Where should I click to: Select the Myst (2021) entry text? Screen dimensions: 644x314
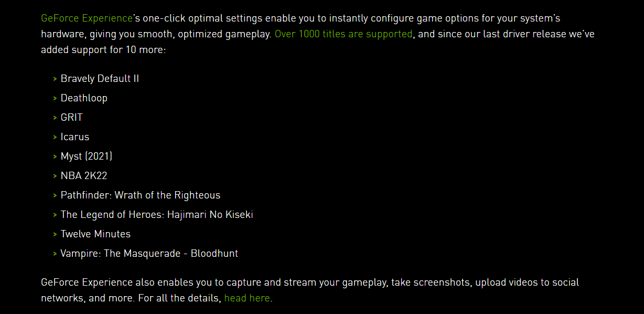pos(87,156)
